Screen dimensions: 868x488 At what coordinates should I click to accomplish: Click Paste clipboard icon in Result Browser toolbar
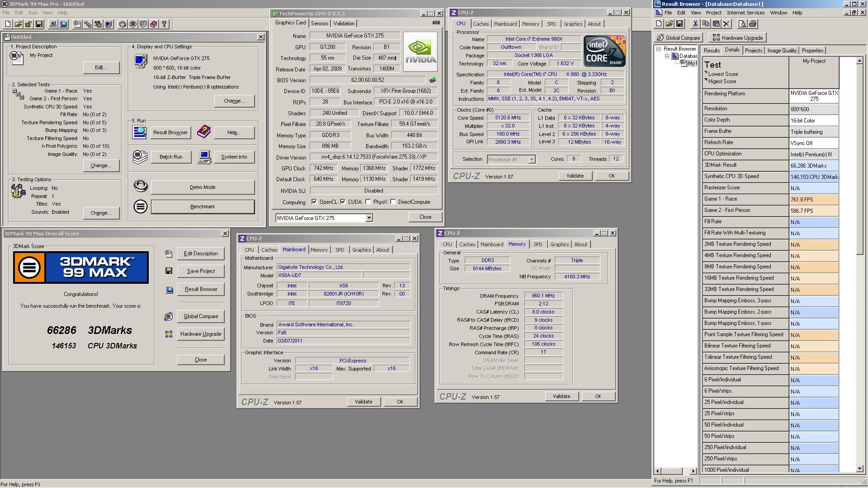[716, 24]
